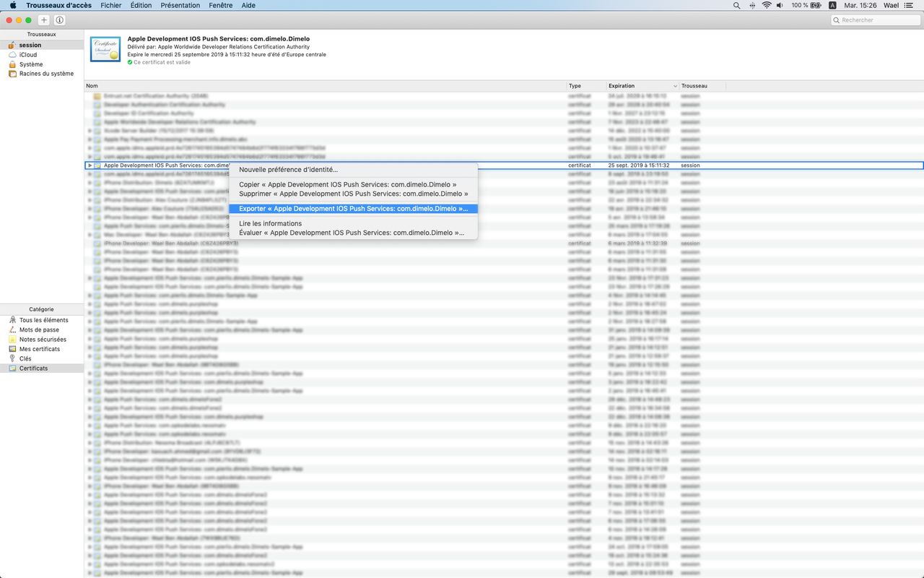Choose Évaluer certificate context menu entry

click(x=353, y=233)
